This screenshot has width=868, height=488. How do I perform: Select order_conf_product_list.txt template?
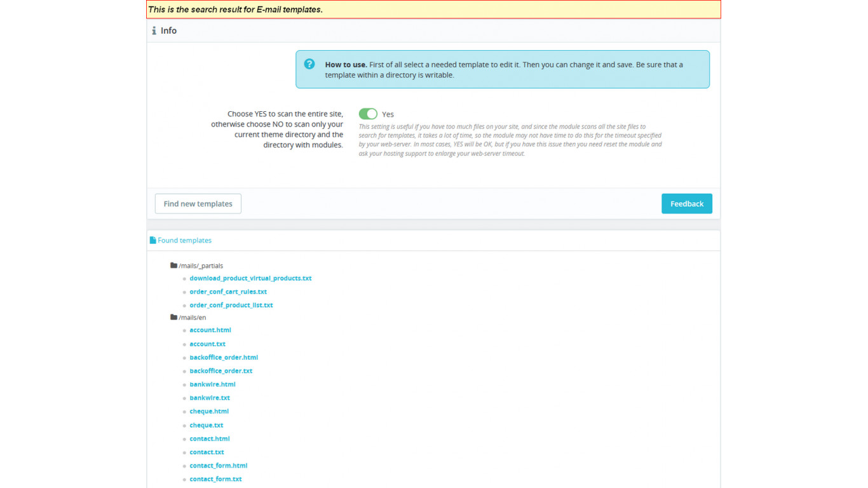point(231,305)
